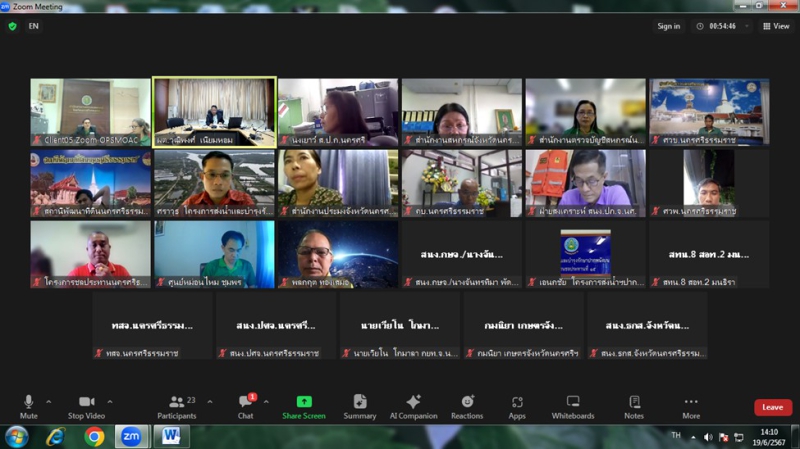Toggle the microphone Mute button
Viewport: 800px width, 449px height.
click(28, 405)
